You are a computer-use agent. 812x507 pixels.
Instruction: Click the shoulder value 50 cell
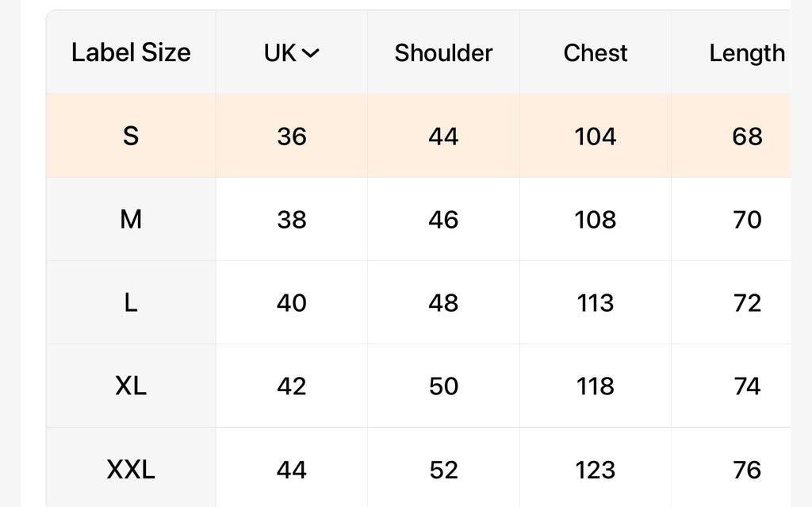tap(443, 386)
